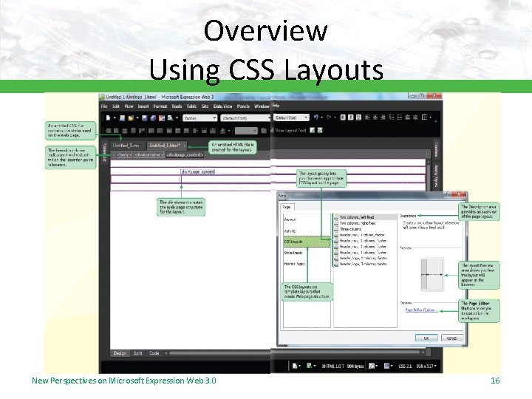Toggle Underline formatting

click(358, 117)
